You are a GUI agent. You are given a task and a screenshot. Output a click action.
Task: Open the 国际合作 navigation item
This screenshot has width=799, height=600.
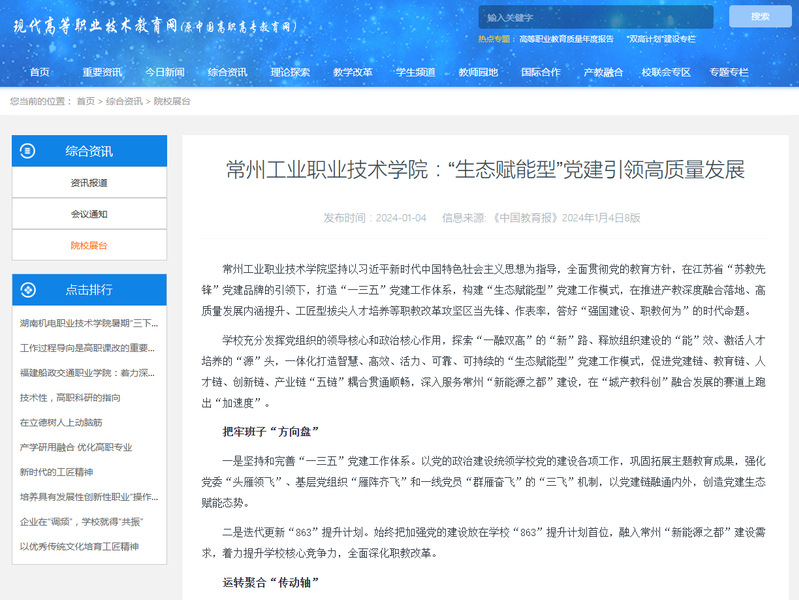[541, 72]
